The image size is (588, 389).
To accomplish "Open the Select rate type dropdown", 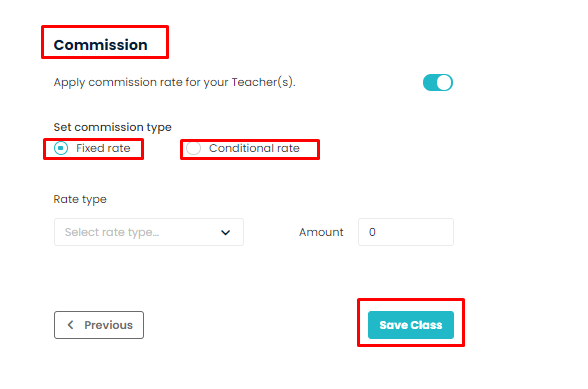I will point(149,232).
